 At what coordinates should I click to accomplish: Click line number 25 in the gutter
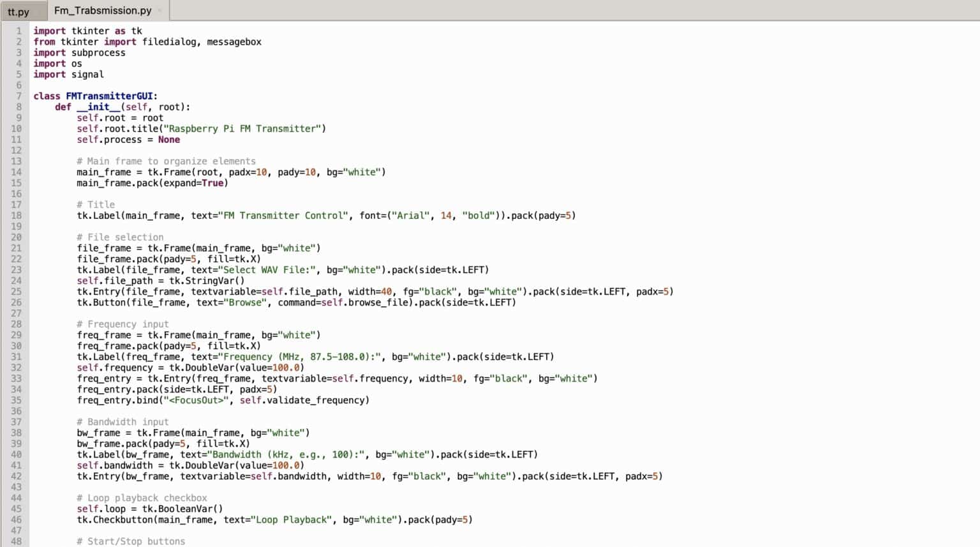16,292
